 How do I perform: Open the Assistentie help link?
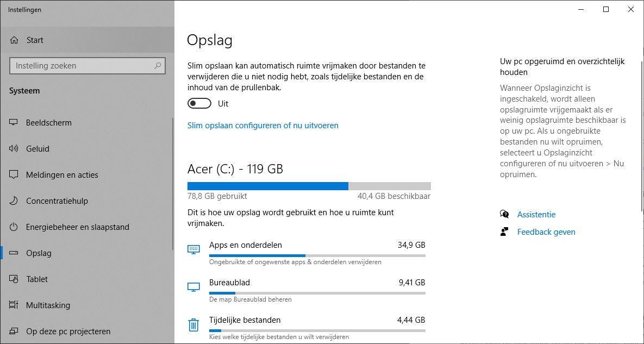click(536, 215)
